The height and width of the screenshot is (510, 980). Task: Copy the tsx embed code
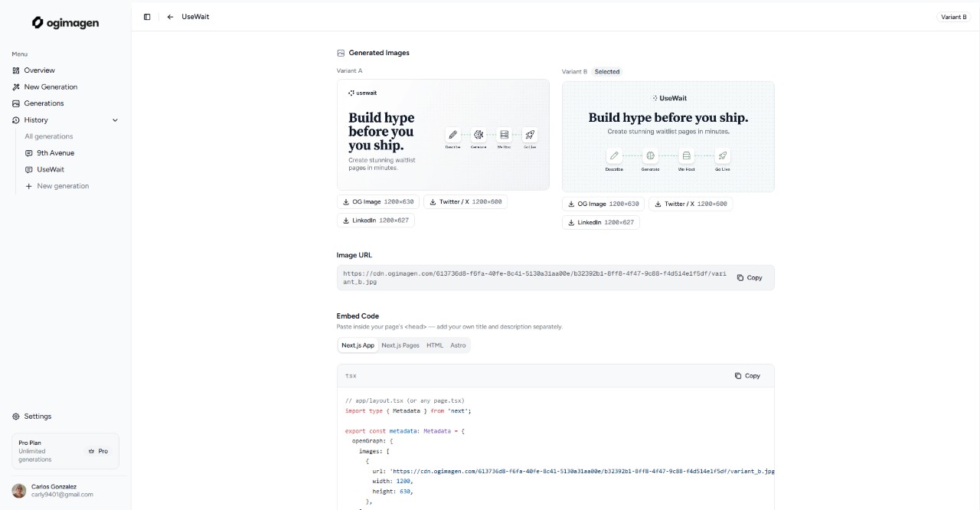click(x=747, y=376)
